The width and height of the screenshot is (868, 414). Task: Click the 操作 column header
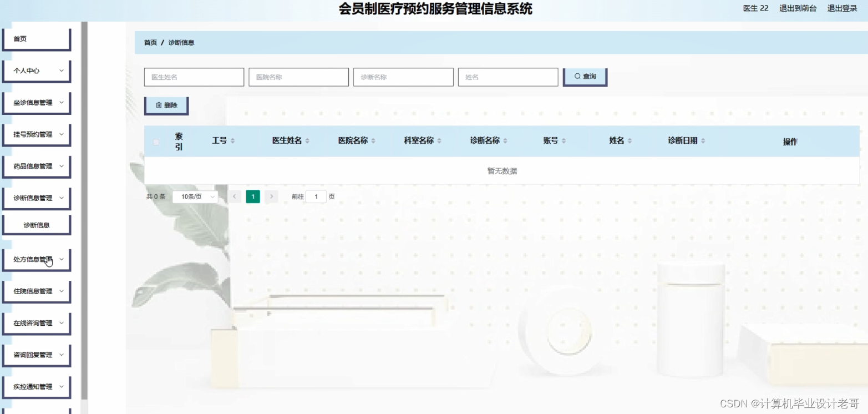790,142
